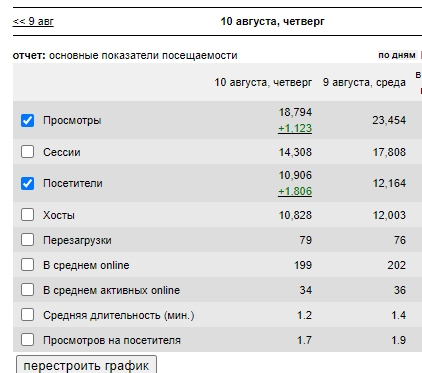Go to previous day << 9 авг
Image resolution: width=422 pixels, height=373 pixels.
(x=33, y=21)
